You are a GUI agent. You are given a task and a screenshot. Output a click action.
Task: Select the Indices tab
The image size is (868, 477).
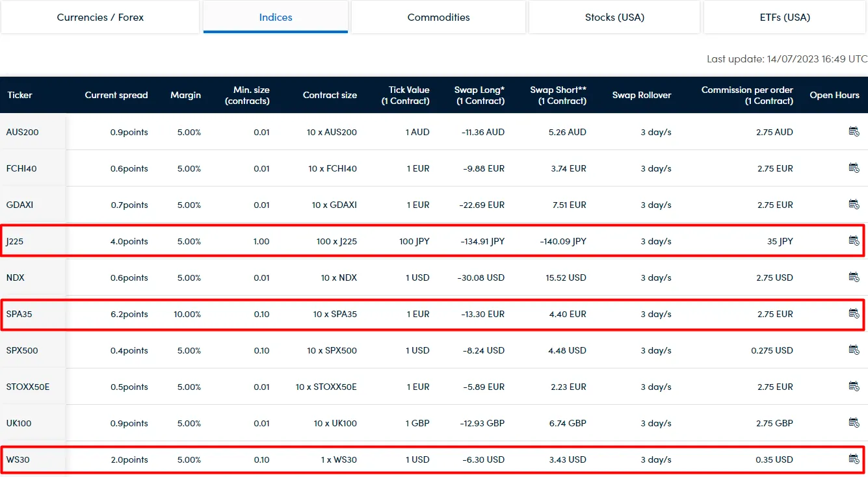(x=276, y=17)
